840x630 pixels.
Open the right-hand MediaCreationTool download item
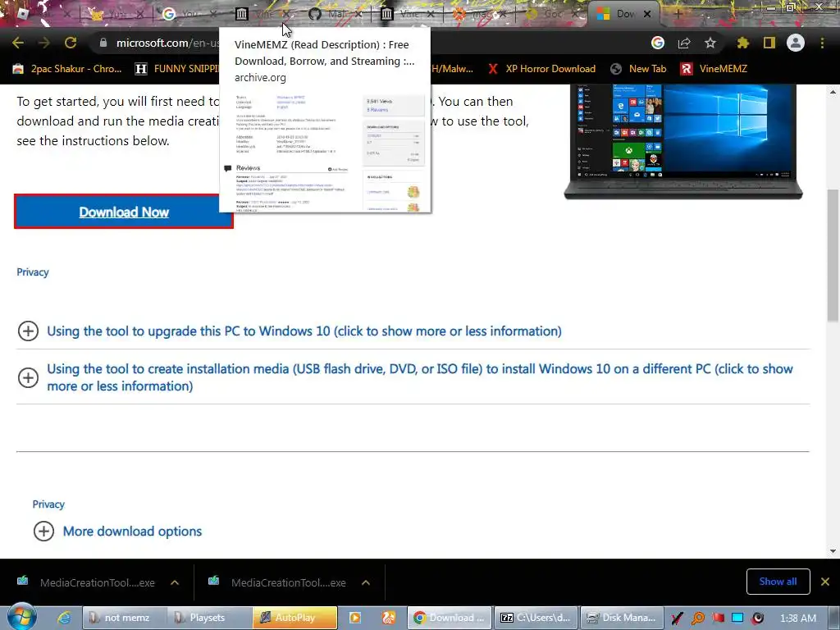pos(278,582)
